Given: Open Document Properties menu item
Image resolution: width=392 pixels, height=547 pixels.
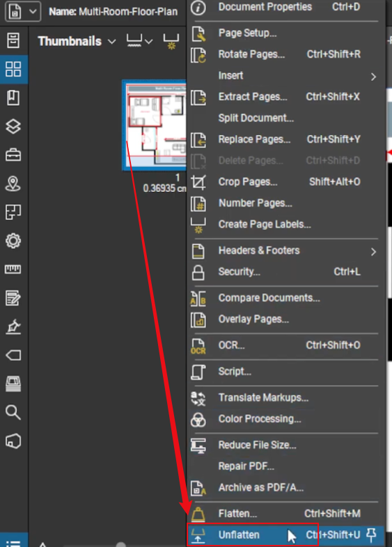Looking at the screenshot, I should coord(285,7).
